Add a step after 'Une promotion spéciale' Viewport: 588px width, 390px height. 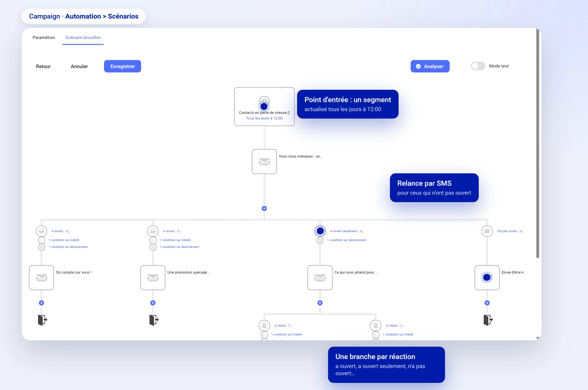point(153,303)
